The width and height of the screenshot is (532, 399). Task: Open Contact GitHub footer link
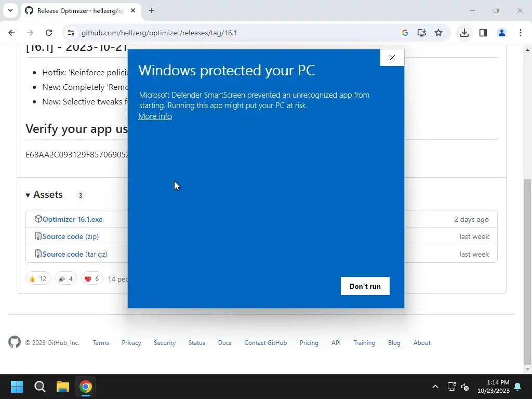265,343
